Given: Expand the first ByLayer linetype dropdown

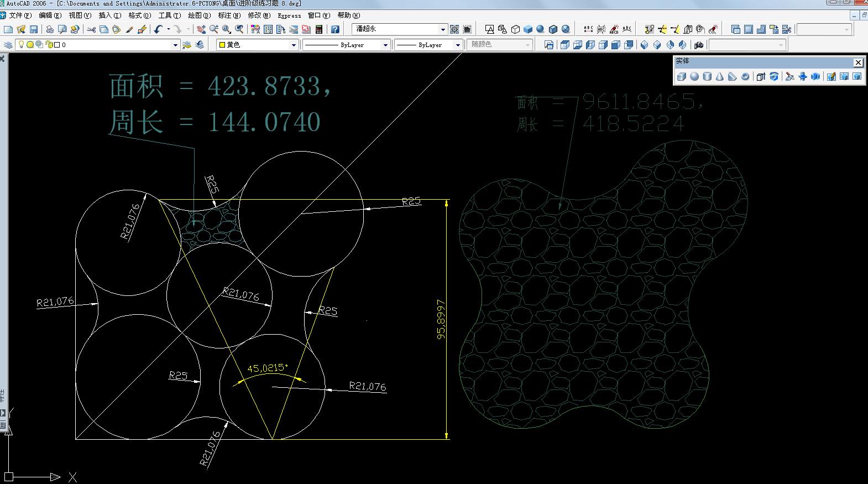Looking at the screenshot, I should click(385, 45).
